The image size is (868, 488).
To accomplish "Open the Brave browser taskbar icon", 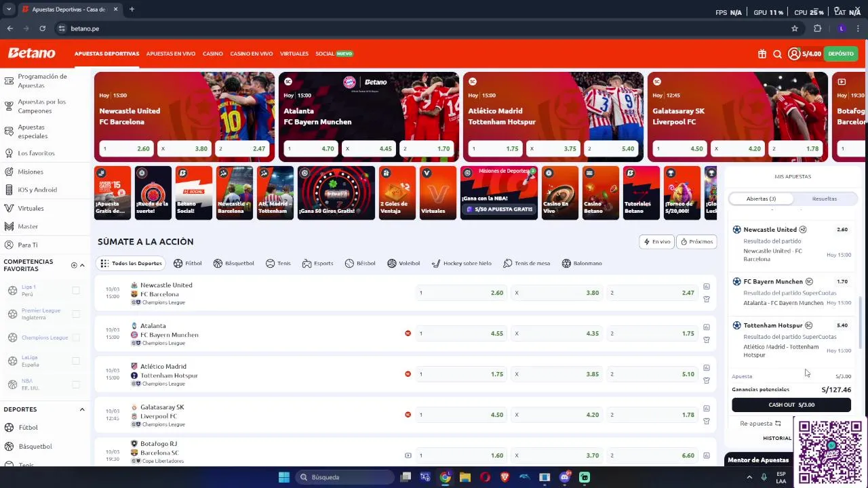I will [x=505, y=477].
